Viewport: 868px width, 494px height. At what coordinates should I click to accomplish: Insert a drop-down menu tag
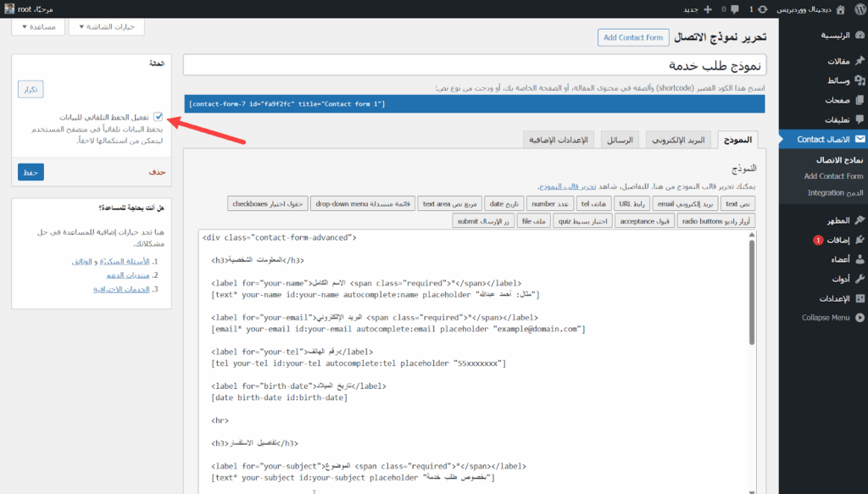[x=363, y=203]
